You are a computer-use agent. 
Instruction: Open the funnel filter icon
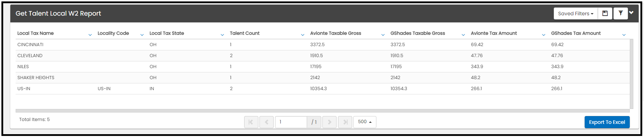pos(621,13)
